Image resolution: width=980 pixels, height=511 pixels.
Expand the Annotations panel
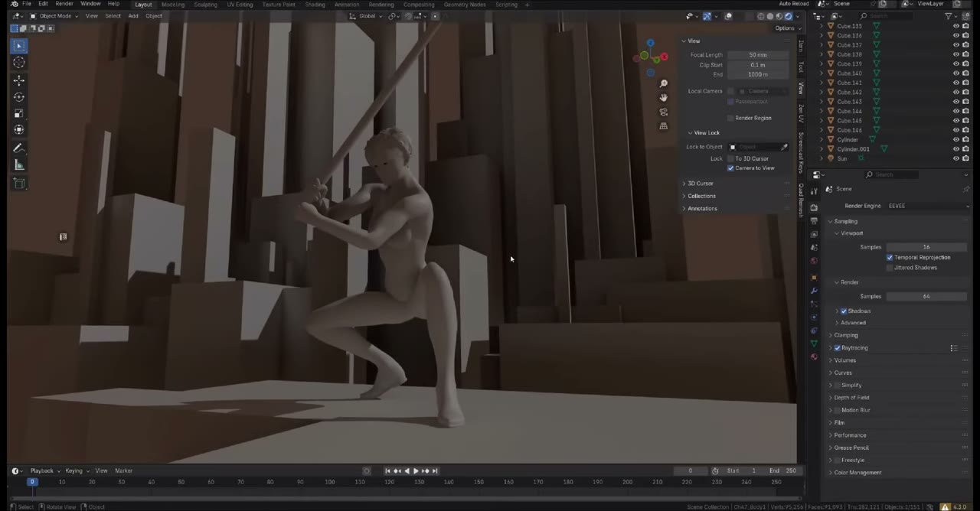(701, 208)
